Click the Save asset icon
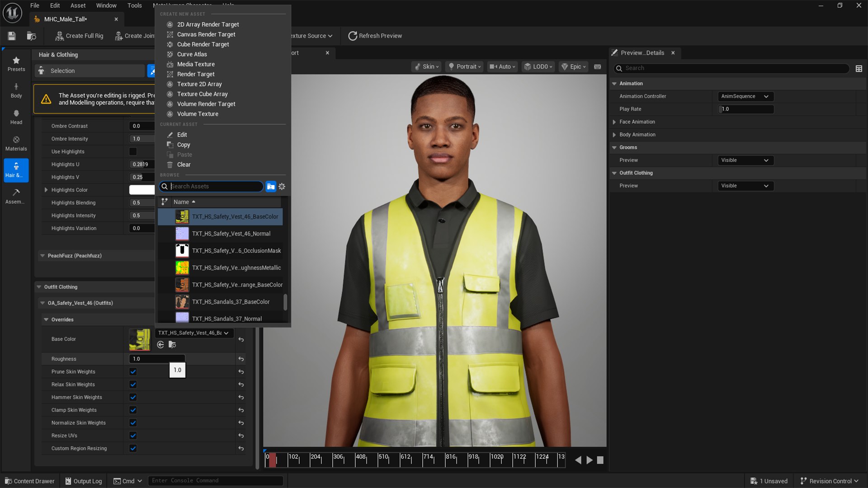868x488 pixels. (12, 36)
